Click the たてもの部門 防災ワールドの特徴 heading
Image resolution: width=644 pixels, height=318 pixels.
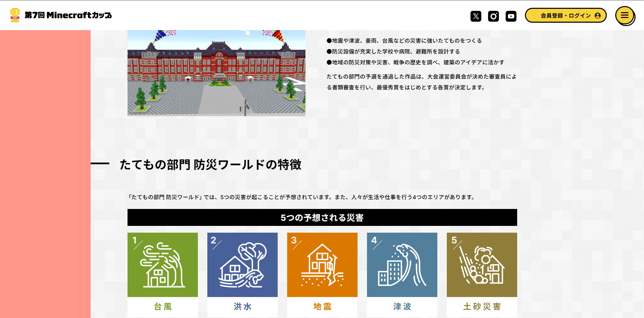click(210, 165)
